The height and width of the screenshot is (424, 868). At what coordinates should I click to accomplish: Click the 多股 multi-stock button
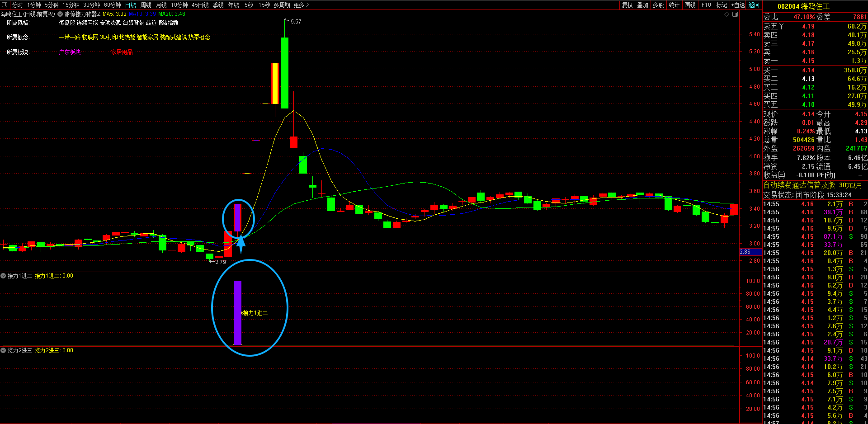pos(658,5)
